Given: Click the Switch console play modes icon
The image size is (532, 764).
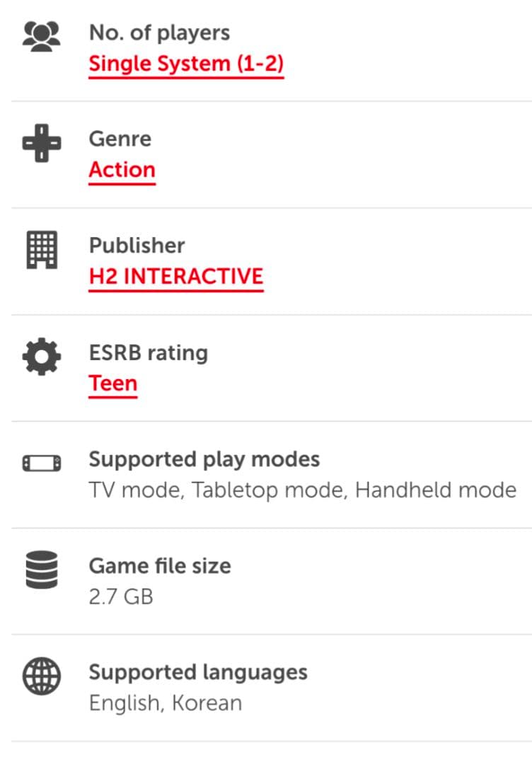Looking at the screenshot, I should click(x=42, y=463).
